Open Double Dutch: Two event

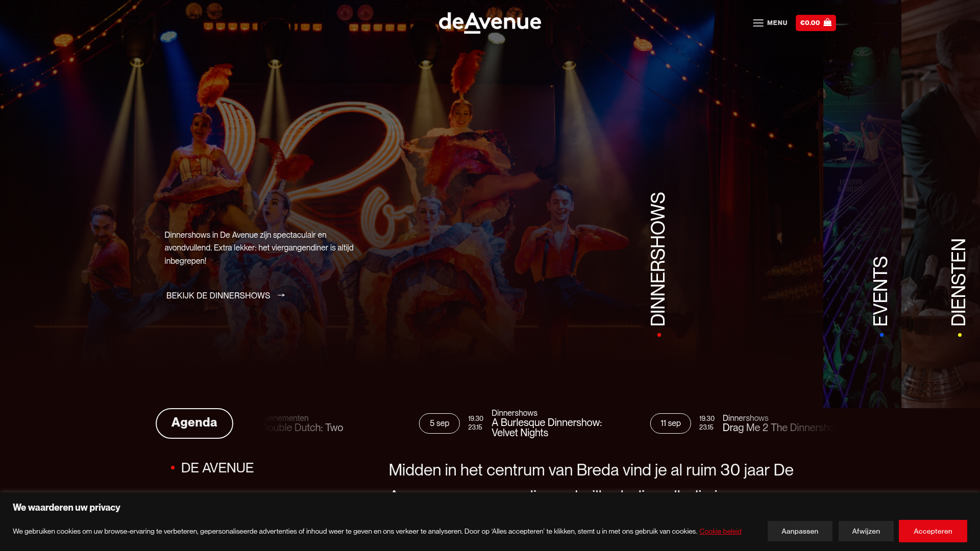tap(303, 428)
